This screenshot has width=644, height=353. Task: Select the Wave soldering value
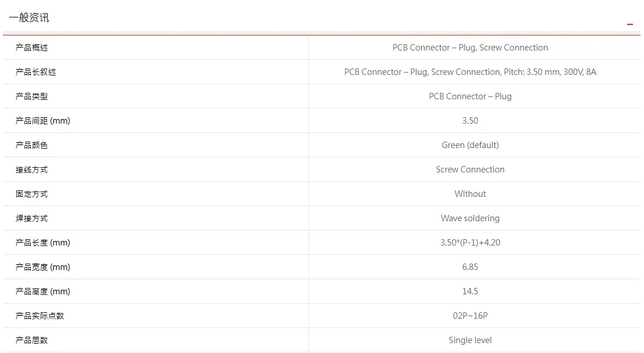[x=470, y=218]
